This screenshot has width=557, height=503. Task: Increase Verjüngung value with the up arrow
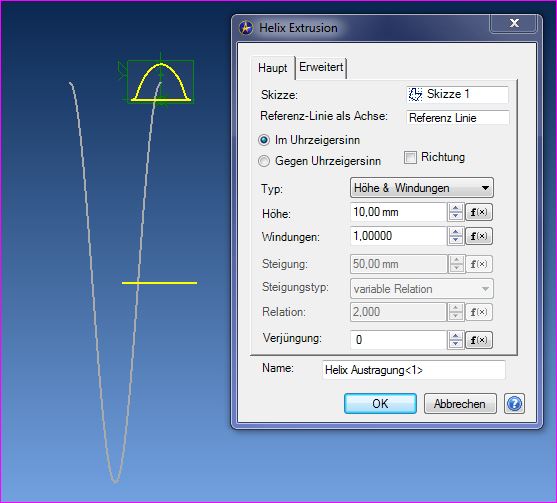coord(455,336)
